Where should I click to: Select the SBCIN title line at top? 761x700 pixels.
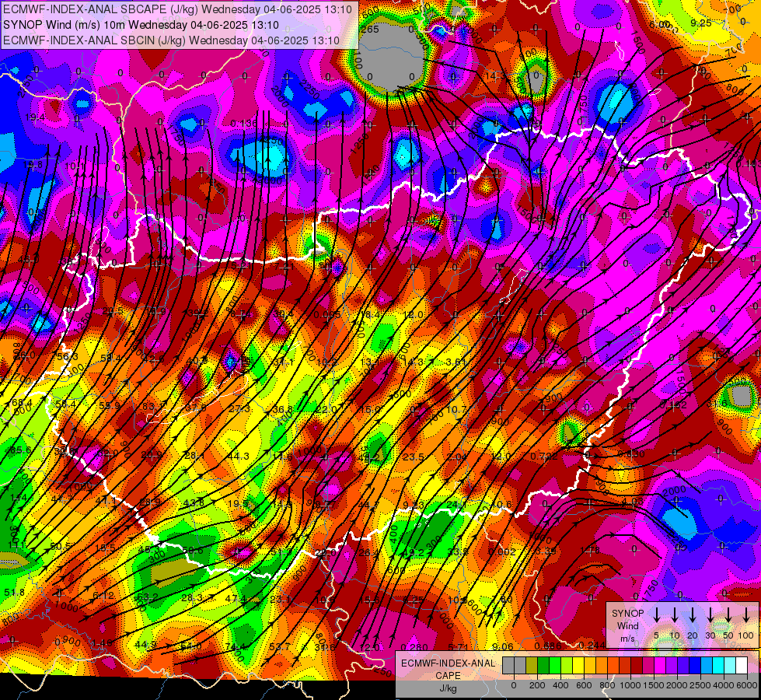tap(171, 40)
